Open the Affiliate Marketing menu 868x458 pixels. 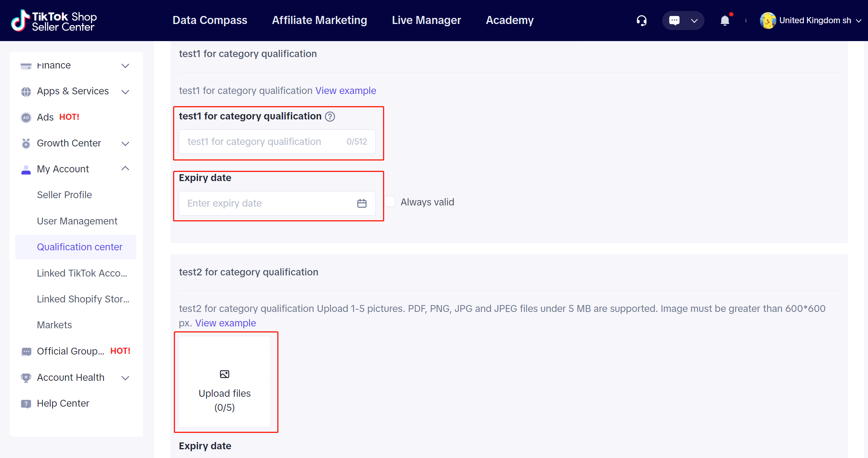(319, 20)
